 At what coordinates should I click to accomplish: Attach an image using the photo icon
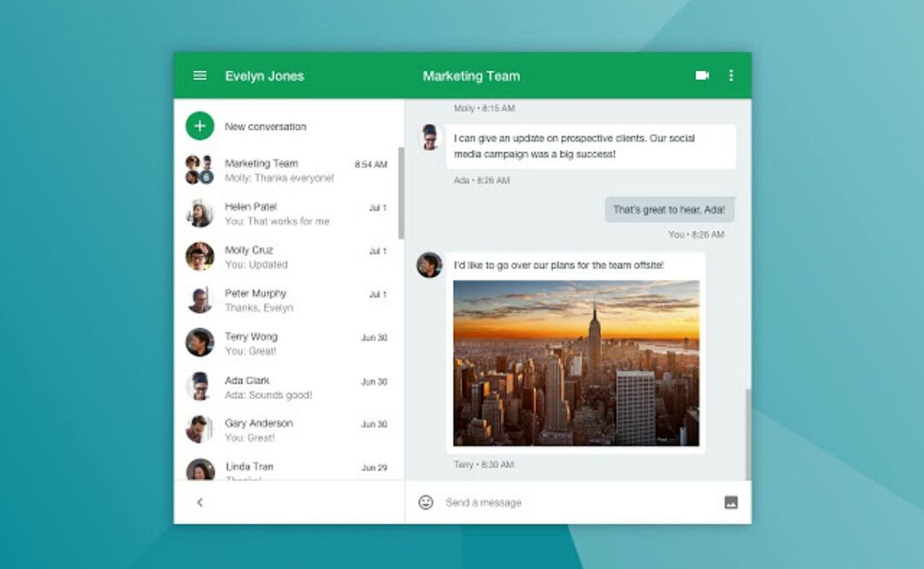(731, 502)
